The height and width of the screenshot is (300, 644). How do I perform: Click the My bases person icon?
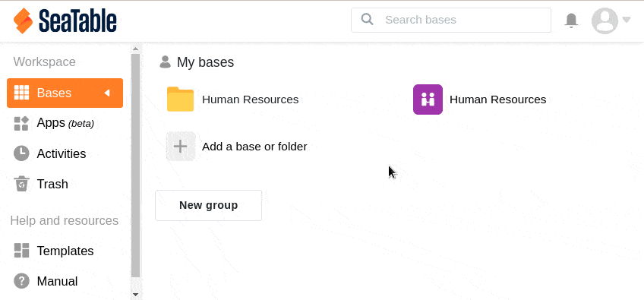tap(165, 62)
